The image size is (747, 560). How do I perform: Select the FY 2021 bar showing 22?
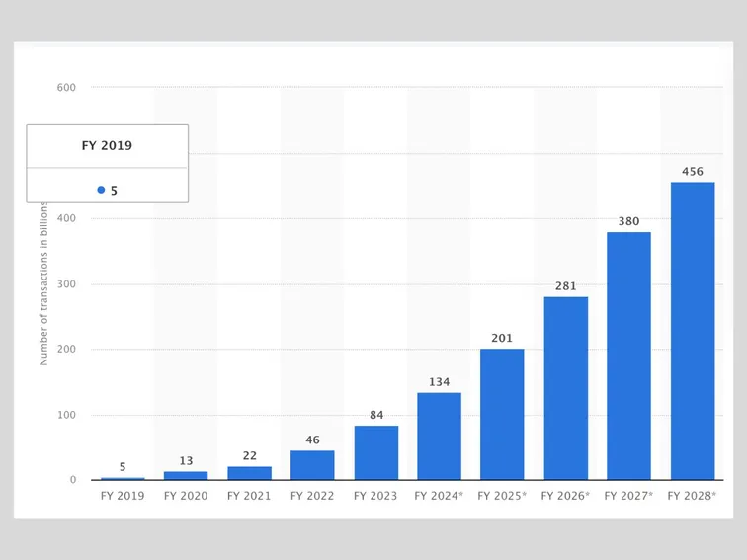pos(249,473)
